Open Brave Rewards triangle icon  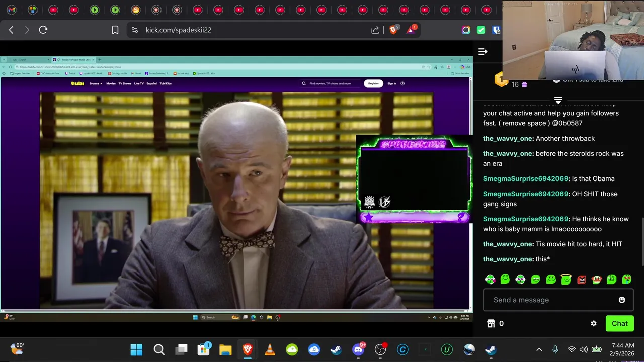pyautogui.click(x=411, y=30)
